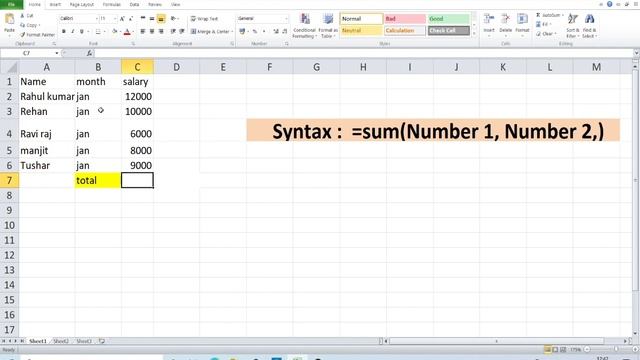Click the fill color paint bucket
This screenshot has height=360, width=640.
pos(115,31)
